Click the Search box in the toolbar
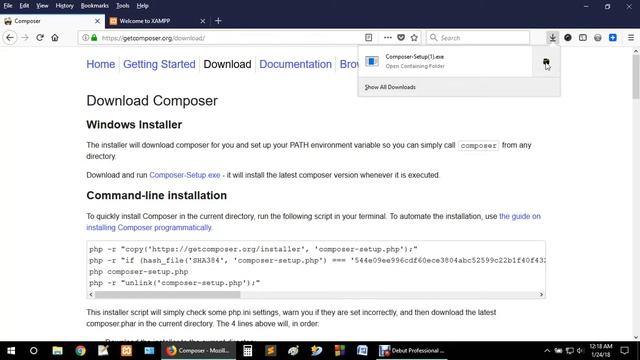The image size is (640, 360). pyautogui.click(x=478, y=38)
